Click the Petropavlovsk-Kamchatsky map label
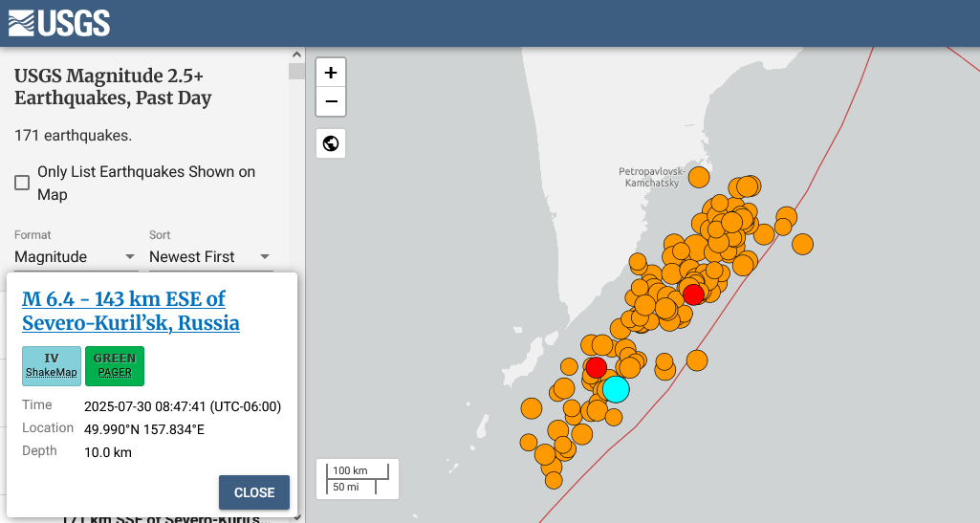Viewport: 980px width, 523px height. pyautogui.click(x=650, y=176)
